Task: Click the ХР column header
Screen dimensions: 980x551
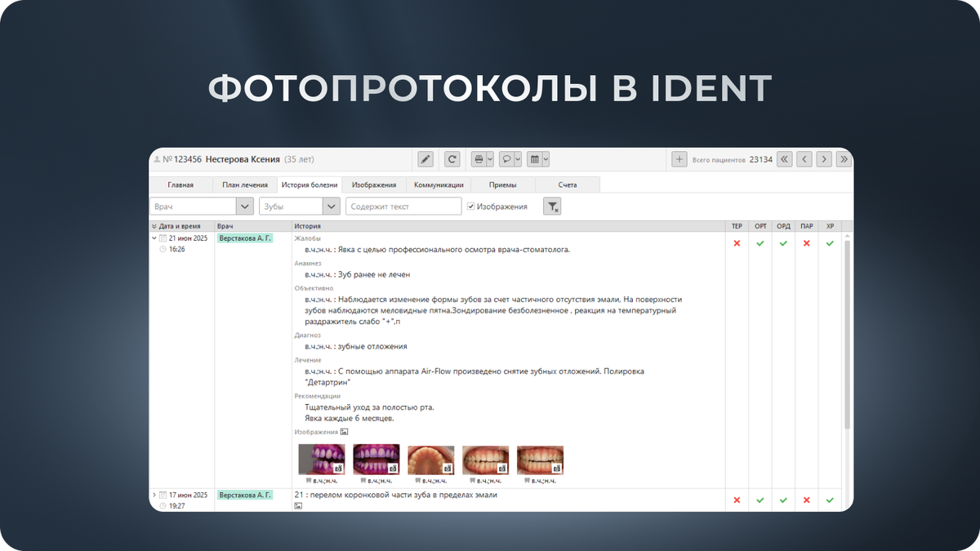Action: (830, 226)
